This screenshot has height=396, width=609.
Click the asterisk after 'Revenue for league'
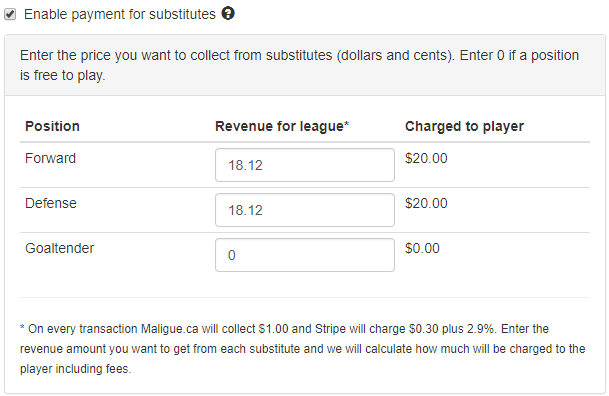click(x=346, y=124)
